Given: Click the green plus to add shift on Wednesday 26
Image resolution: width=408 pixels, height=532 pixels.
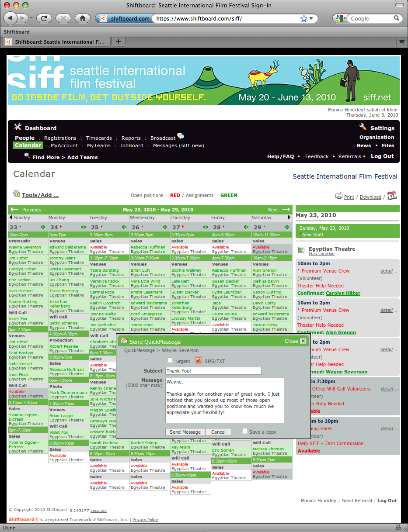Looking at the screenshot, I should [165, 227].
